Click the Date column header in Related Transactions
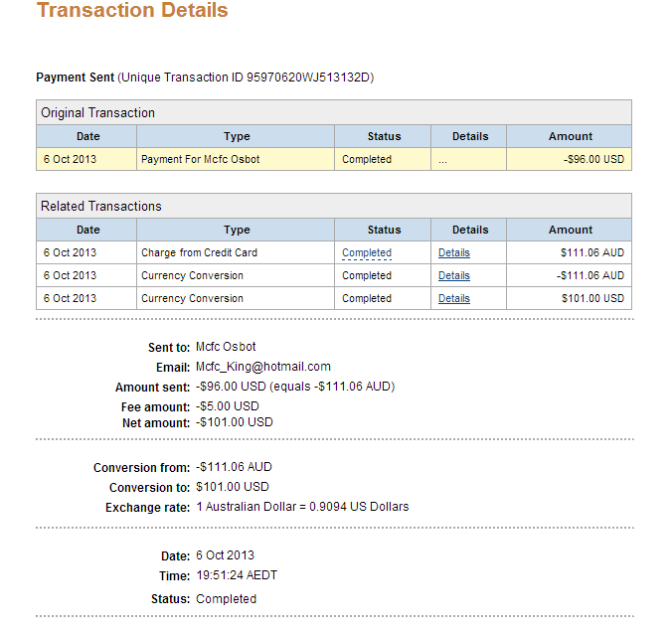Image resolution: width=672 pixels, height=630 pixels. [87, 230]
